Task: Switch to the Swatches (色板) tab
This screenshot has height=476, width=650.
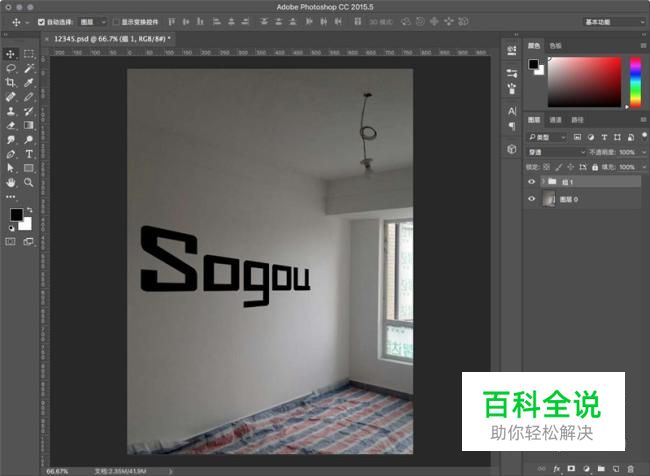Action: (x=555, y=46)
